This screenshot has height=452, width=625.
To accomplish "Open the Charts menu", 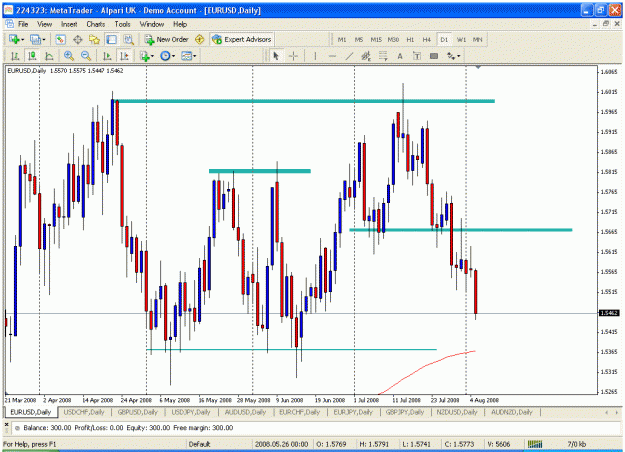I will 96,24.
